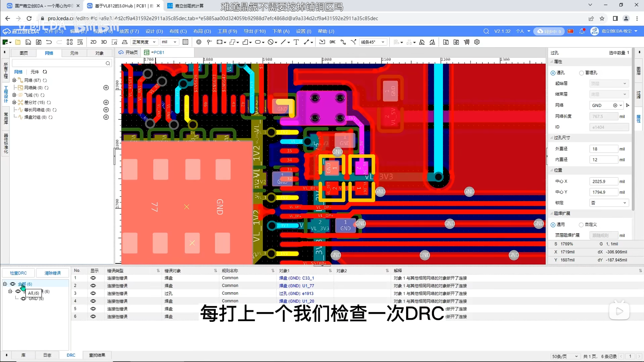This screenshot has height=362, width=644.
Task: Click the DRC check toolbar icon
Action: [332, 42]
